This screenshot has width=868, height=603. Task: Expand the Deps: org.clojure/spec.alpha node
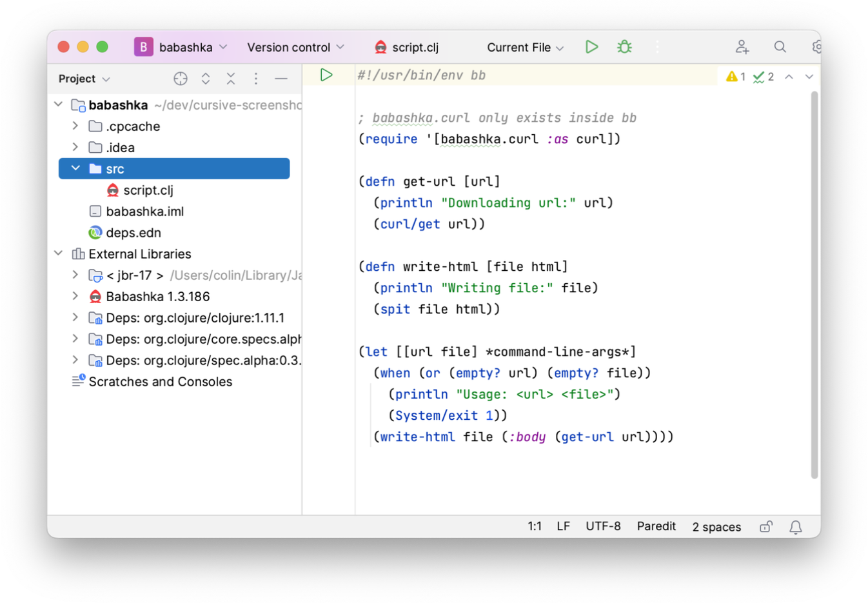75,360
